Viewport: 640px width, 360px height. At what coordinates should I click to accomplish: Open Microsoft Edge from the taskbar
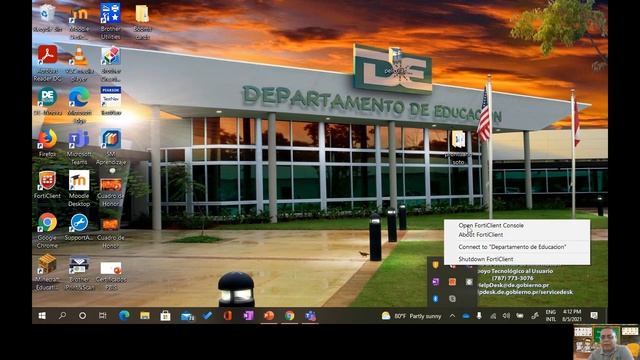(x=124, y=316)
